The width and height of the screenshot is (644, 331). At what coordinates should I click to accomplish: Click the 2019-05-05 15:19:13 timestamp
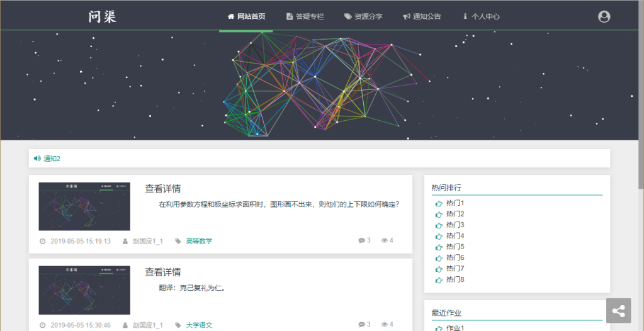(x=81, y=241)
